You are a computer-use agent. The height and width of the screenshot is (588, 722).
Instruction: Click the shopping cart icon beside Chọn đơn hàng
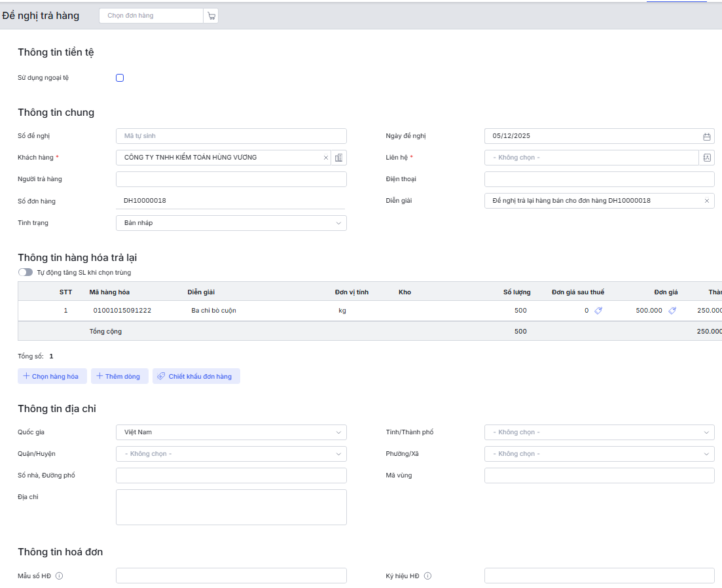coord(211,16)
